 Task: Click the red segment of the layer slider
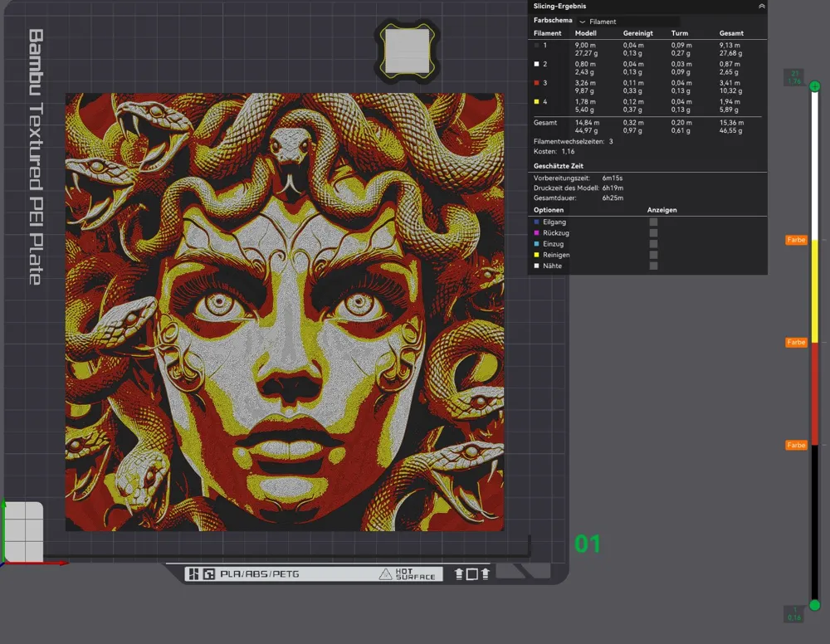point(815,393)
